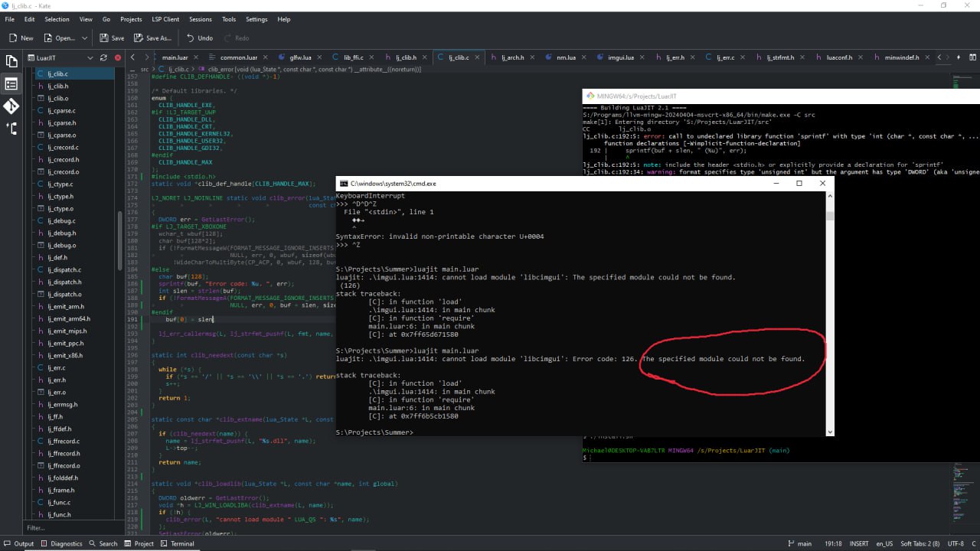Click the main git branch button
The height and width of the screenshot is (551, 980).
[799, 543]
